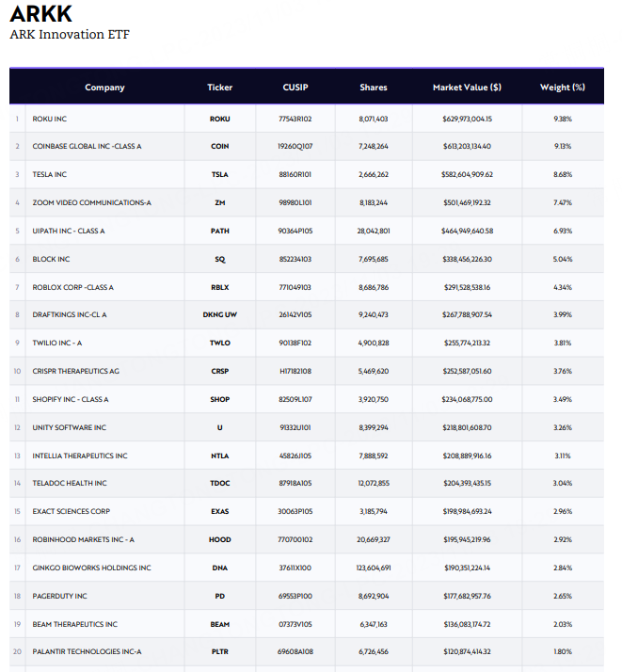Click the Company column header
The height and width of the screenshot is (672, 622).
[104, 88]
